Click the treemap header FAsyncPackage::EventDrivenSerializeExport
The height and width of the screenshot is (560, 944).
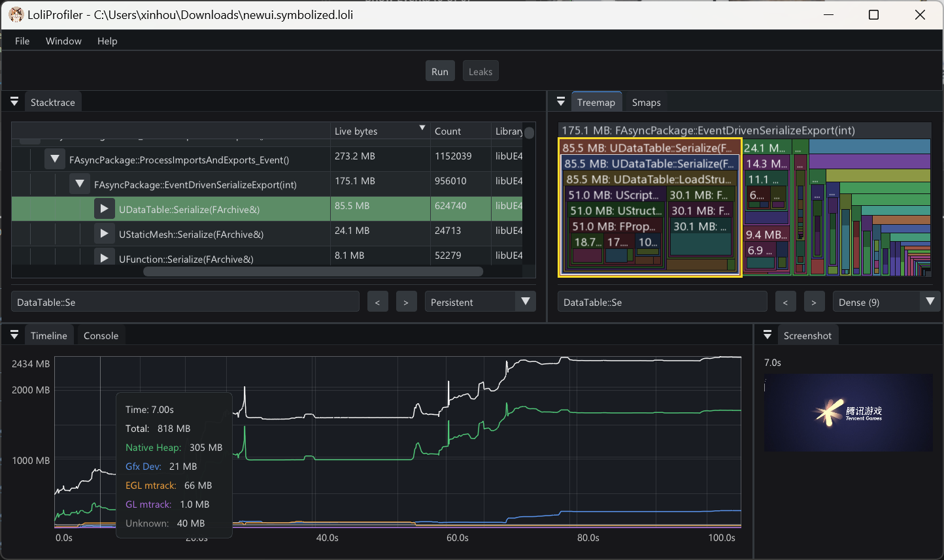[744, 130]
